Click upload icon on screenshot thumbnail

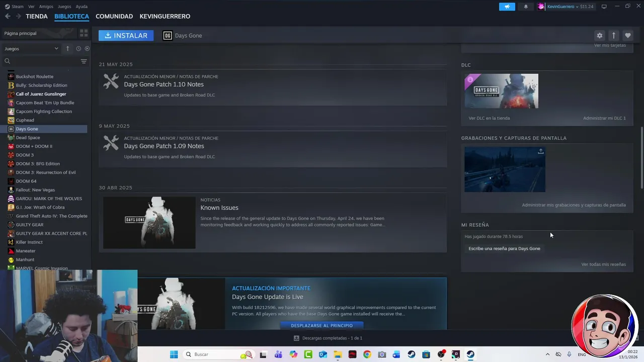[x=540, y=151]
